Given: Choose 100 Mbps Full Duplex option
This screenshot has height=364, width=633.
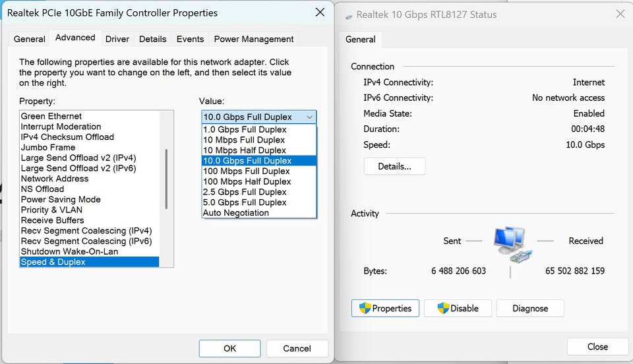Looking at the screenshot, I should (x=258, y=171).
